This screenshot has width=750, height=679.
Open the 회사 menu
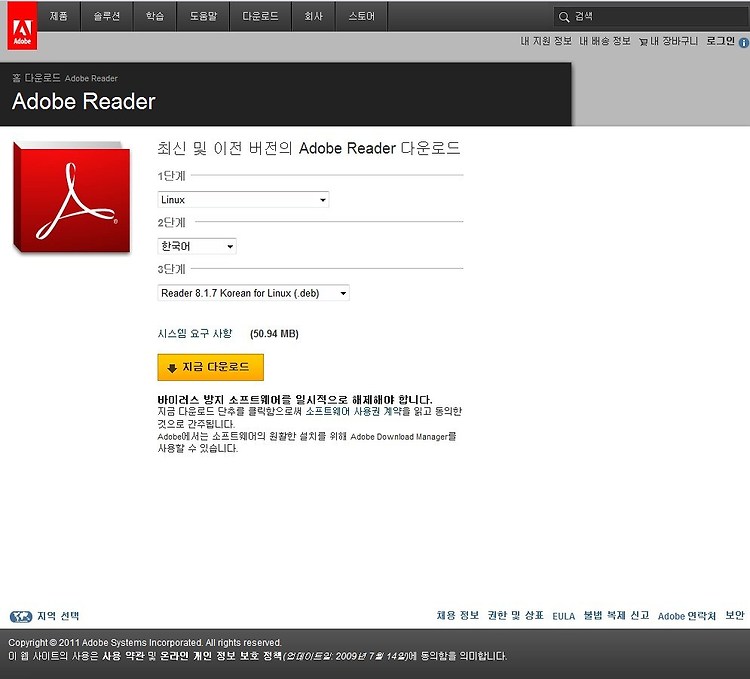click(313, 16)
